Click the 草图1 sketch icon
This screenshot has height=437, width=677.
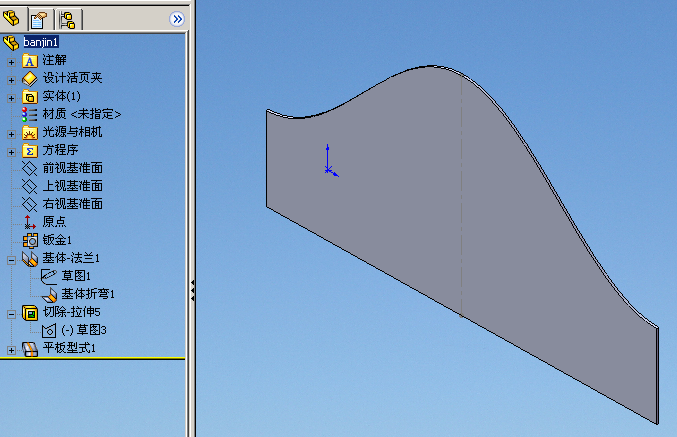point(49,276)
